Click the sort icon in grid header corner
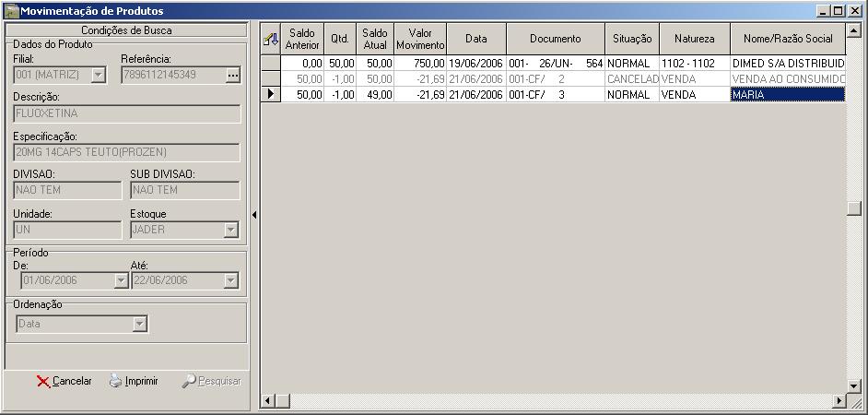The height and width of the screenshot is (415, 868). [271, 39]
